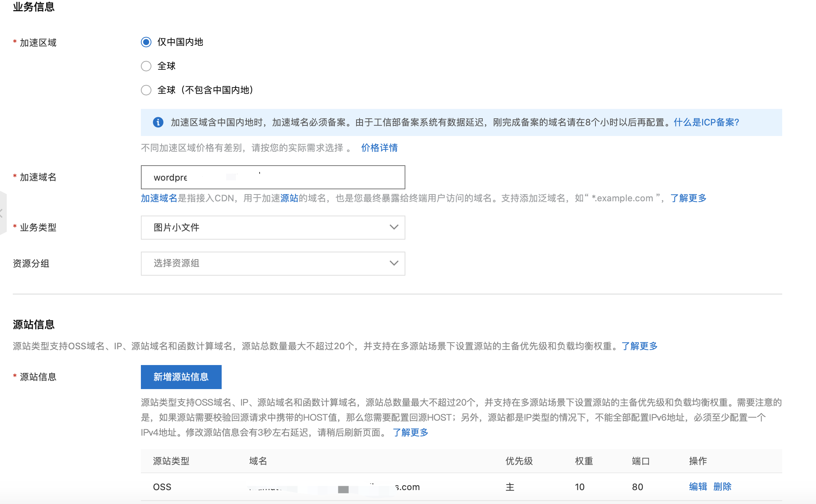The height and width of the screenshot is (504, 816).
Task: Click the weight value 10 in OSS row
Action: (580, 487)
